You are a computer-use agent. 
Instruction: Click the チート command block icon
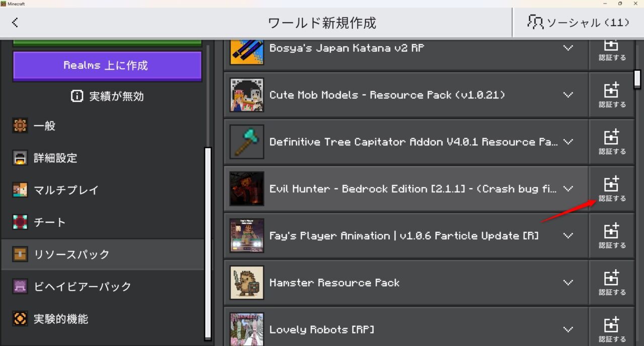click(x=20, y=222)
